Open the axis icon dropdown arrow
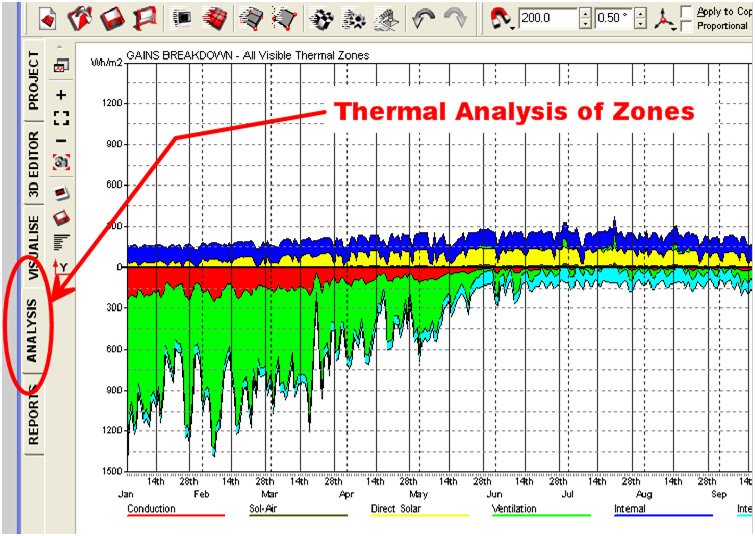755x536 pixels. (674, 29)
